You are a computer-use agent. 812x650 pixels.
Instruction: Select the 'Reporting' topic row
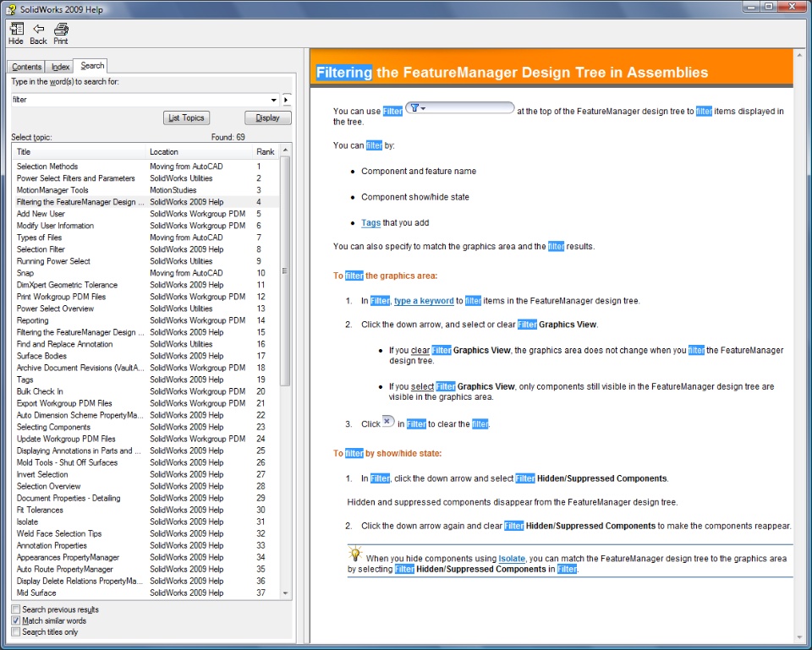145,320
